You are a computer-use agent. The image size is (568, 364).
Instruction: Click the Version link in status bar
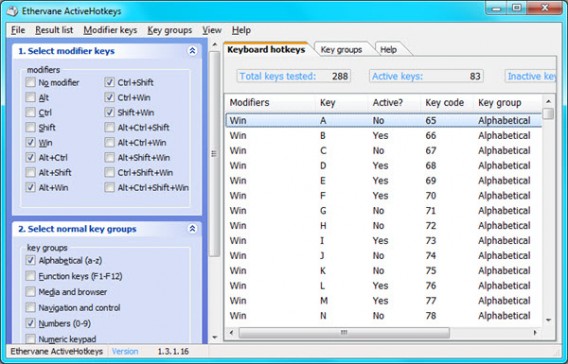point(125,351)
